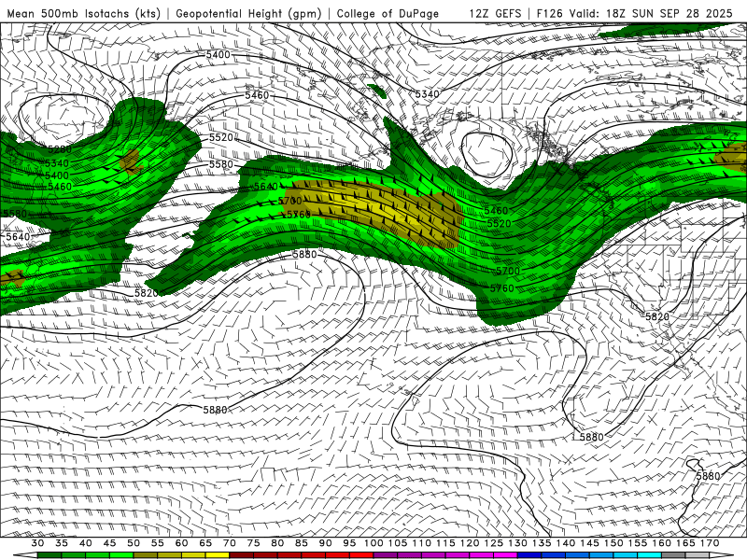747x560 pixels.
Task: Click the '130' value on the isotach scale
Action: pos(517,543)
